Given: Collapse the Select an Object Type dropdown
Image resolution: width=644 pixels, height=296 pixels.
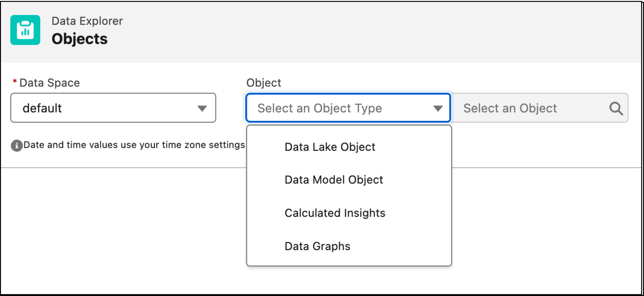Looking at the screenshot, I should [348, 108].
